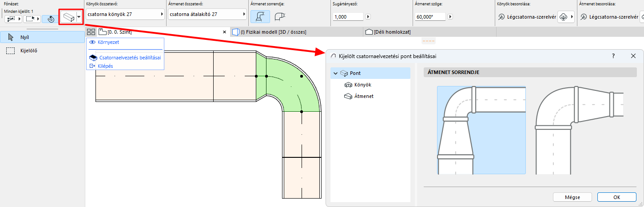Click the help question mark in the dialog

click(613, 56)
